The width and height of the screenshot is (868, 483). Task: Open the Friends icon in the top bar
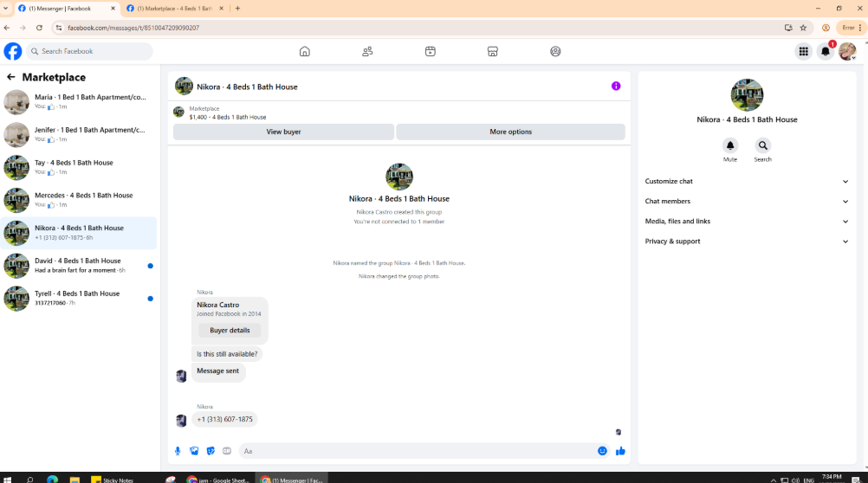(367, 51)
